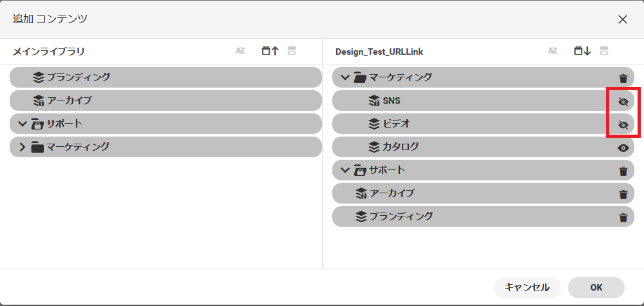
Task: Select ブランディング item in main library
Action: [x=78, y=77]
